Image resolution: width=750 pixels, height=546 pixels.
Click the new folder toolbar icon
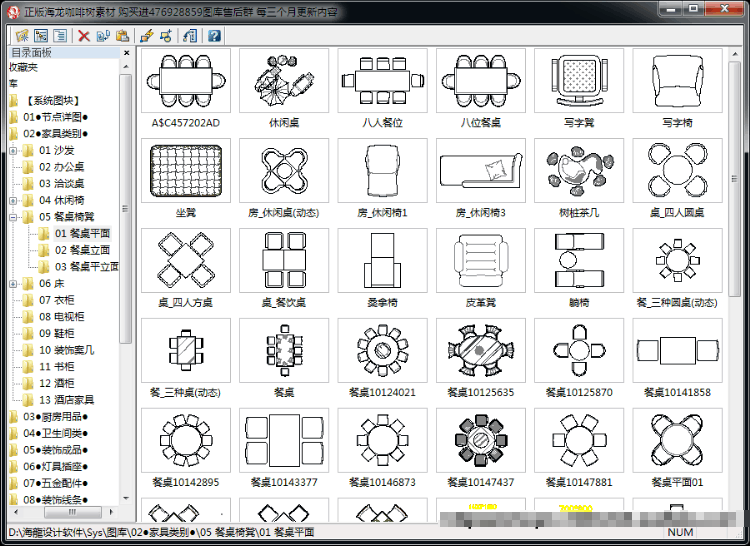(x=22, y=35)
